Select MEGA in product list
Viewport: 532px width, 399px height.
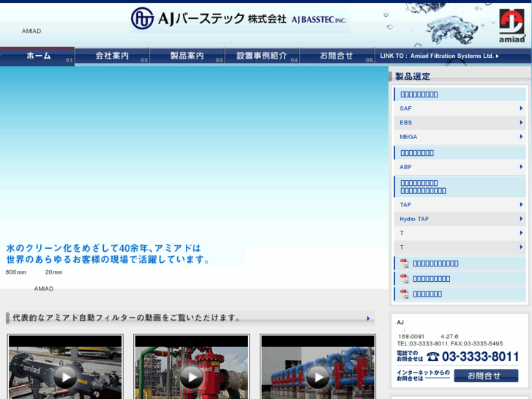pos(460,137)
